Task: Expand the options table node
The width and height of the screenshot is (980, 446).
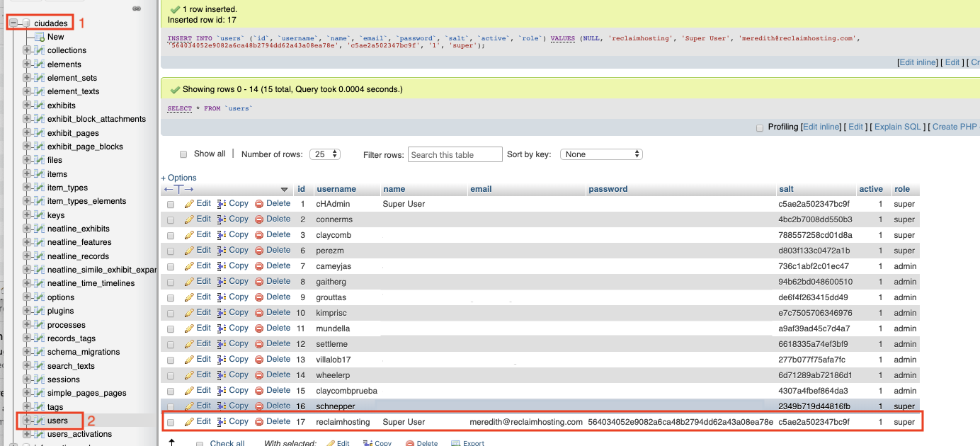Action: point(27,297)
